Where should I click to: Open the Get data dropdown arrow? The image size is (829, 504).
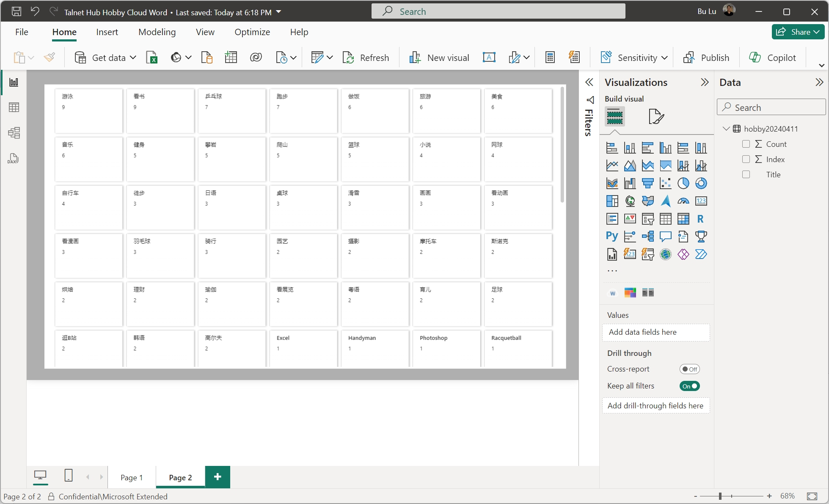(133, 58)
